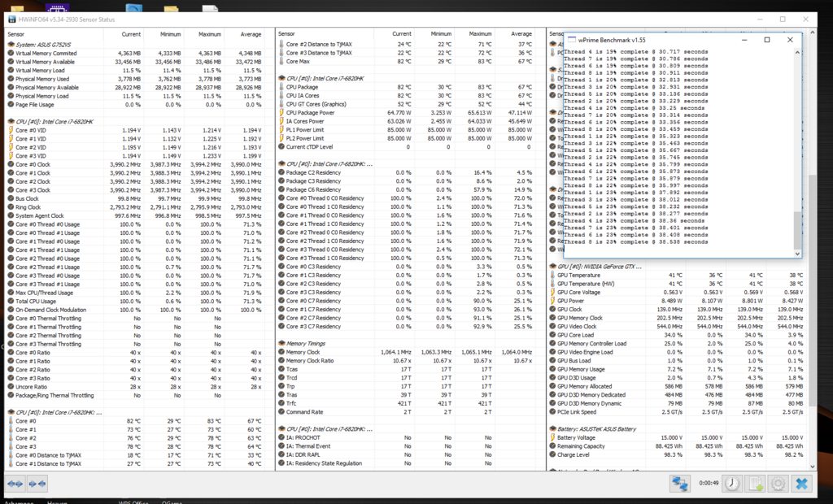Select the Remaining Capacity row
This screenshot has width=833, height=504.
coord(678,446)
